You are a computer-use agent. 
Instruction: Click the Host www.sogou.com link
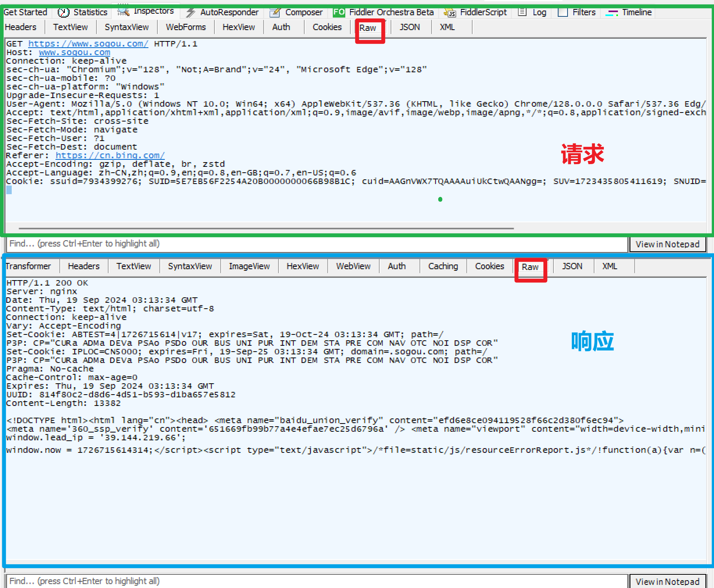pos(75,52)
